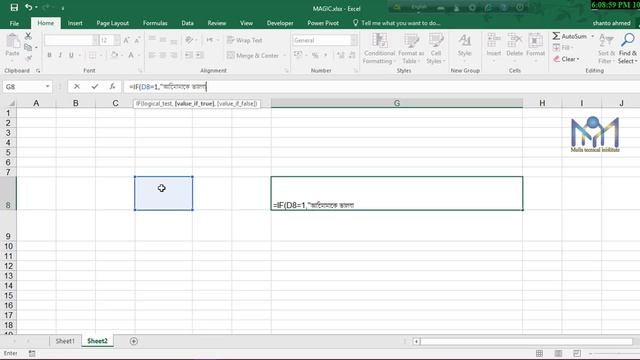Click the Fill Color bucket icon
Viewport: 640px width, 360px height.
click(x=114, y=55)
